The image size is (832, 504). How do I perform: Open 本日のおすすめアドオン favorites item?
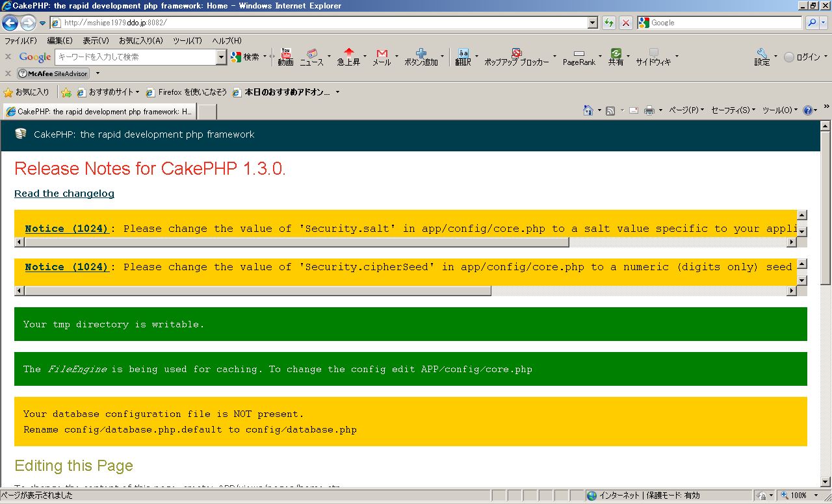(x=286, y=92)
